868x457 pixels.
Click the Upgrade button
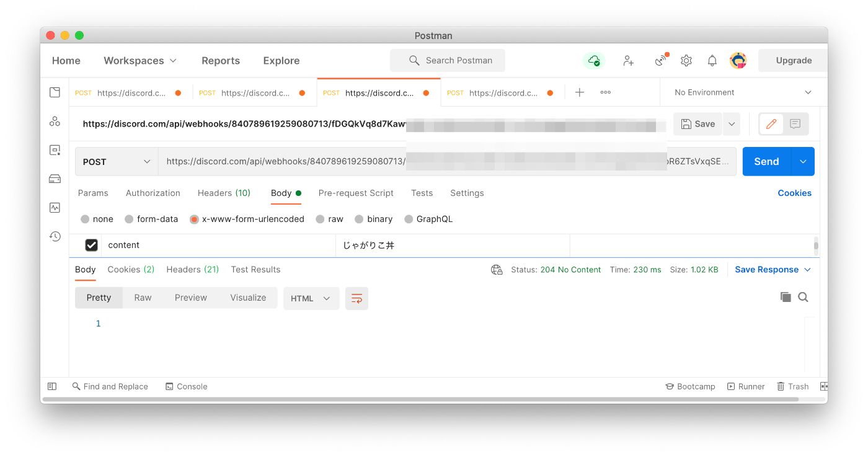(x=794, y=60)
